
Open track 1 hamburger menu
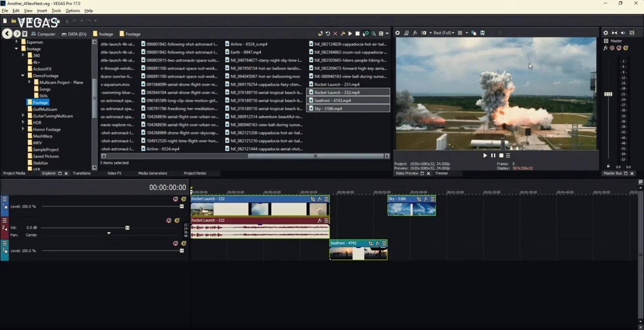[x=5, y=199]
